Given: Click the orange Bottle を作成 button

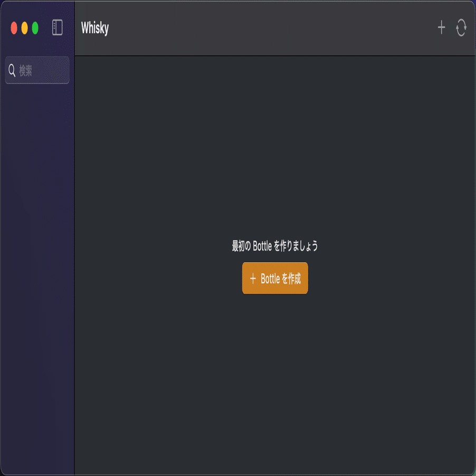Looking at the screenshot, I should 275,278.
